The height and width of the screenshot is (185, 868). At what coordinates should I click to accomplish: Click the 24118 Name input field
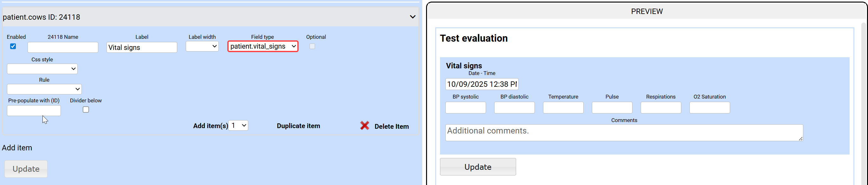pyautogui.click(x=63, y=47)
